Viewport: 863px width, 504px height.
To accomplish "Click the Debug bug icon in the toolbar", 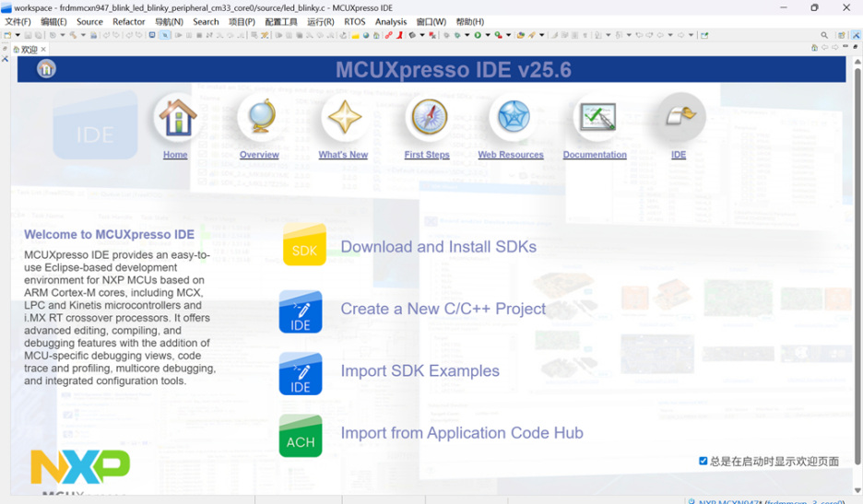I will click(456, 35).
